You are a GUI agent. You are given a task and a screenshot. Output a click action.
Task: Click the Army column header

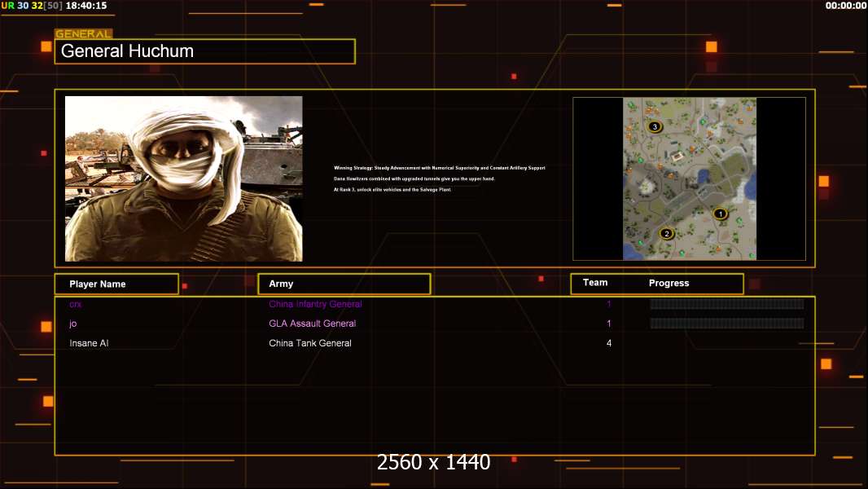pos(344,284)
